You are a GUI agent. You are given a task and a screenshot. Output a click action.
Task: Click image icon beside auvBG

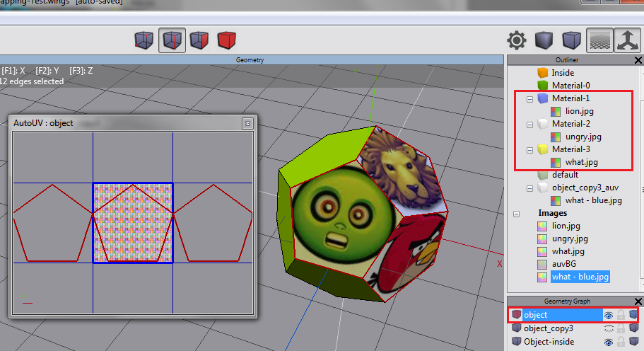pyautogui.click(x=542, y=264)
